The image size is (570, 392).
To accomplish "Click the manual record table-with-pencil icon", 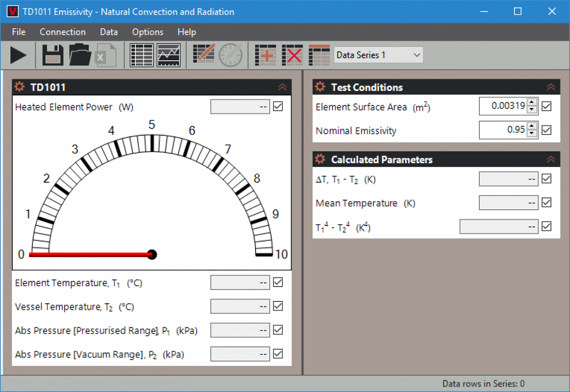I will 204,54.
